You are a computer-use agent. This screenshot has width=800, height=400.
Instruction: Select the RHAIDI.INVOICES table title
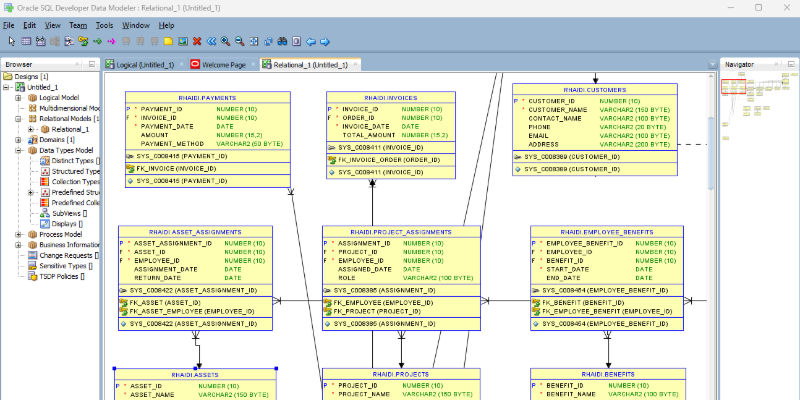point(391,97)
